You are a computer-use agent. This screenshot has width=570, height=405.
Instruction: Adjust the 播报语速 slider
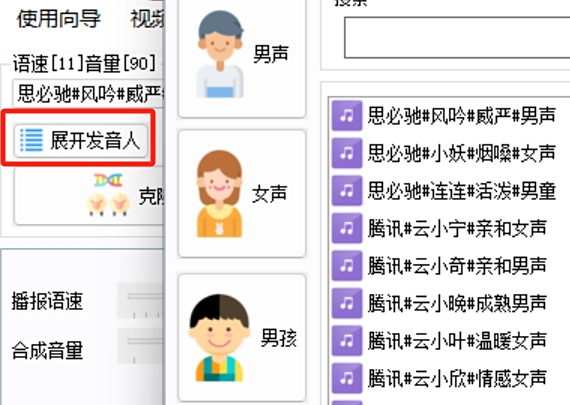tap(140, 301)
